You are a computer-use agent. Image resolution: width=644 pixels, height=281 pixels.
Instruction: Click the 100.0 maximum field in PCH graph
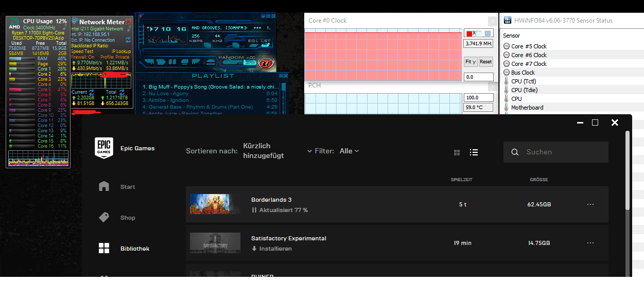tap(479, 98)
